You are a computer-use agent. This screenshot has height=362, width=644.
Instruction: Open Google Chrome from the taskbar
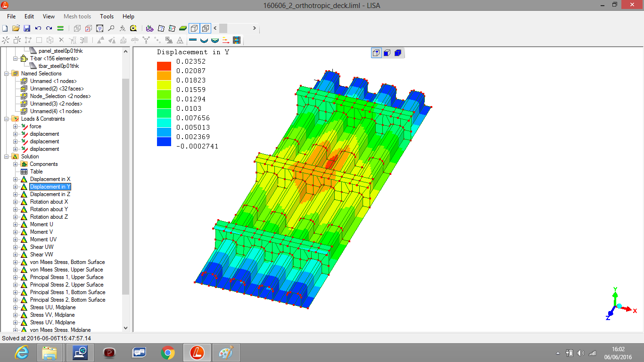click(x=168, y=352)
